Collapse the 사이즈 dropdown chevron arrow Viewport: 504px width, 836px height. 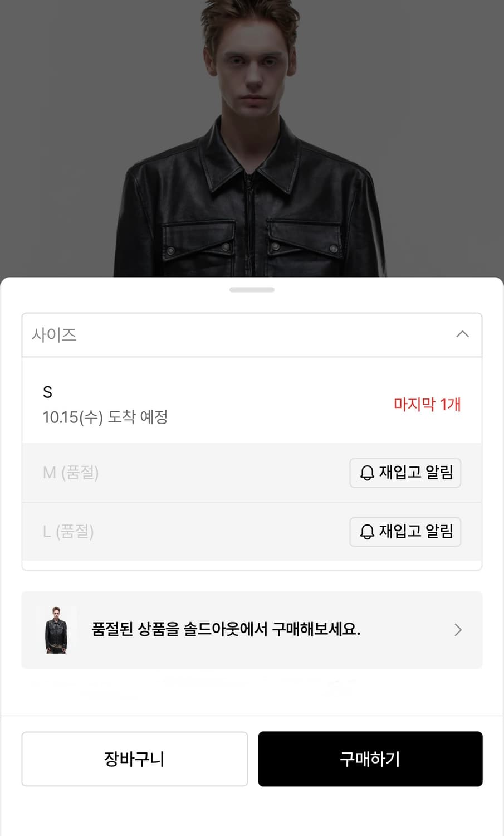click(x=462, y=334)
